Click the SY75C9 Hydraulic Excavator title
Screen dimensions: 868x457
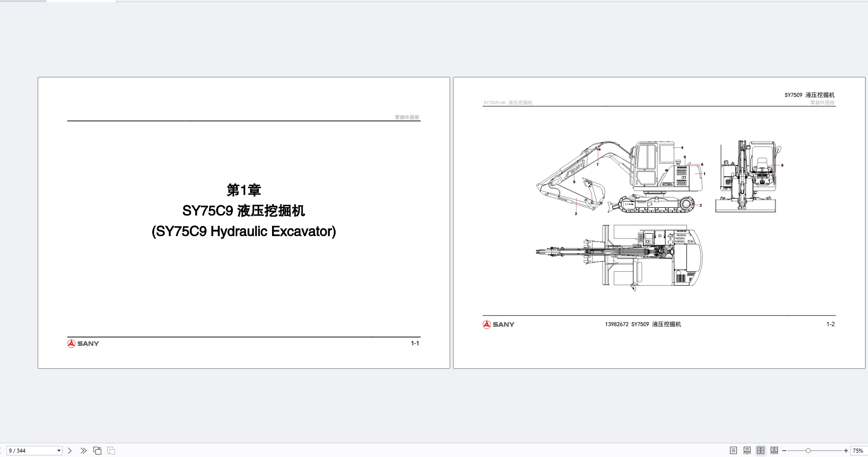pos(244,231)
